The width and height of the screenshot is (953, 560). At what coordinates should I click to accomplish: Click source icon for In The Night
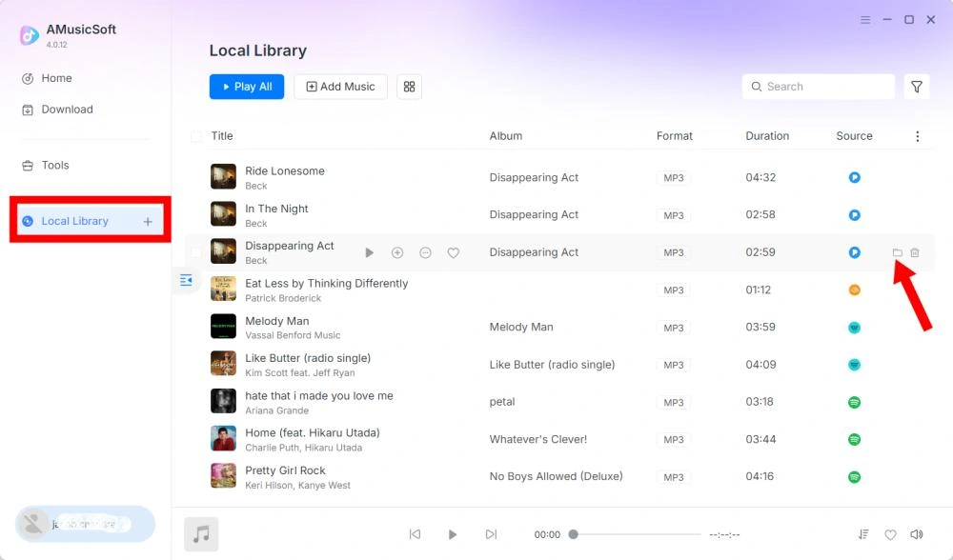click(854, 215)
